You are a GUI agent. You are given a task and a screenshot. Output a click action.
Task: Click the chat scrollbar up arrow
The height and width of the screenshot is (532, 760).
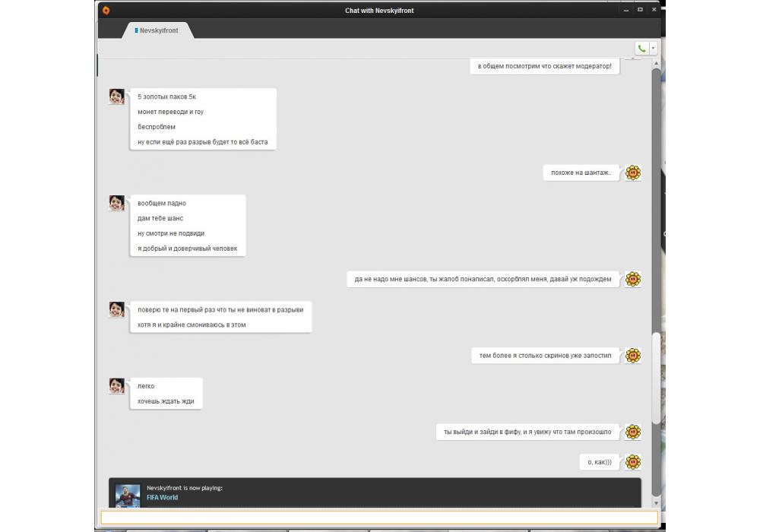(656, 62)
